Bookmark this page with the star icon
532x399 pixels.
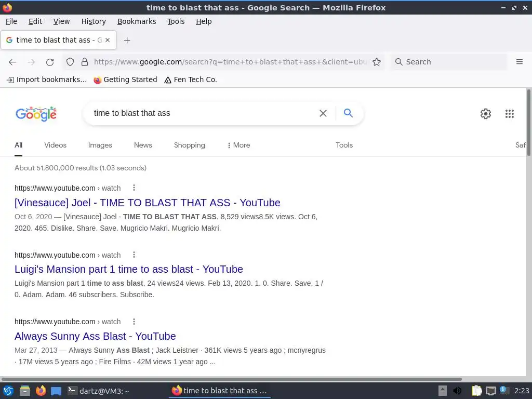coord(377,62)
